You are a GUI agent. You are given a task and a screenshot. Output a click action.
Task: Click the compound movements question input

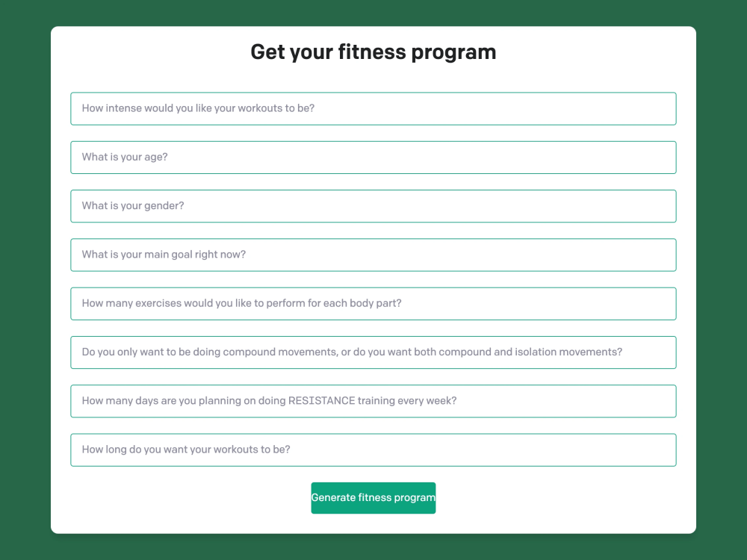pos(373,352)
